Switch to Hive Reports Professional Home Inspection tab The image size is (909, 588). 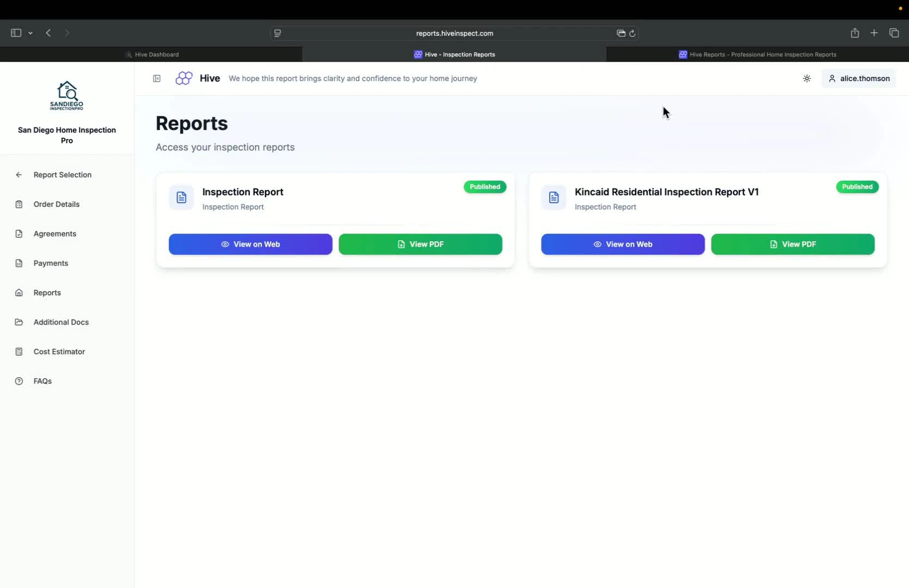pos(758,54)
